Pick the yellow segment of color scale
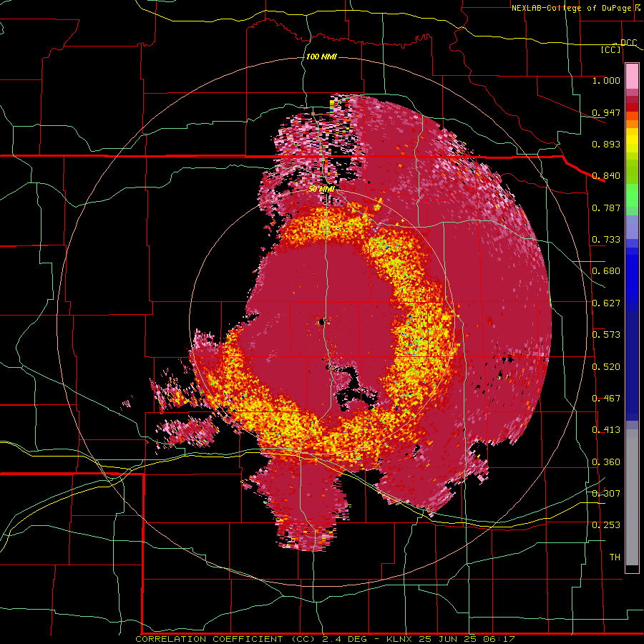The width and height of the screenshot is (644, 644). pos(632,140)
